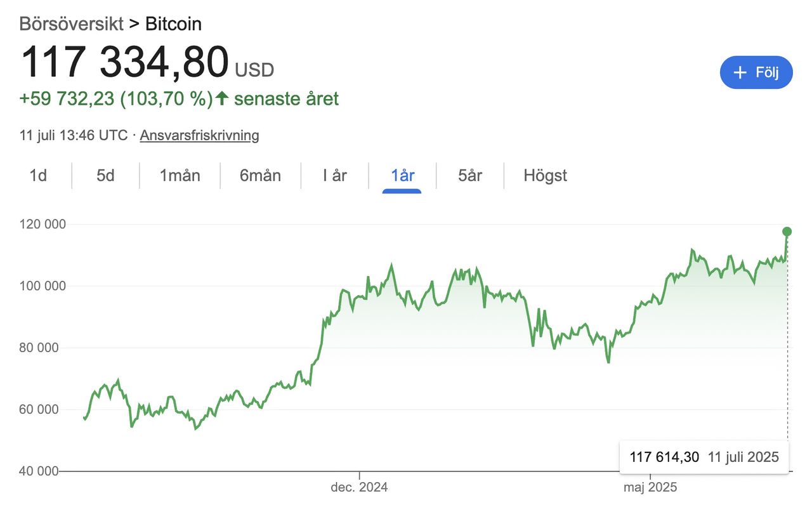812x507 pixels.
Task: Select the 6mån time range
Action: [x=260, y=176]
